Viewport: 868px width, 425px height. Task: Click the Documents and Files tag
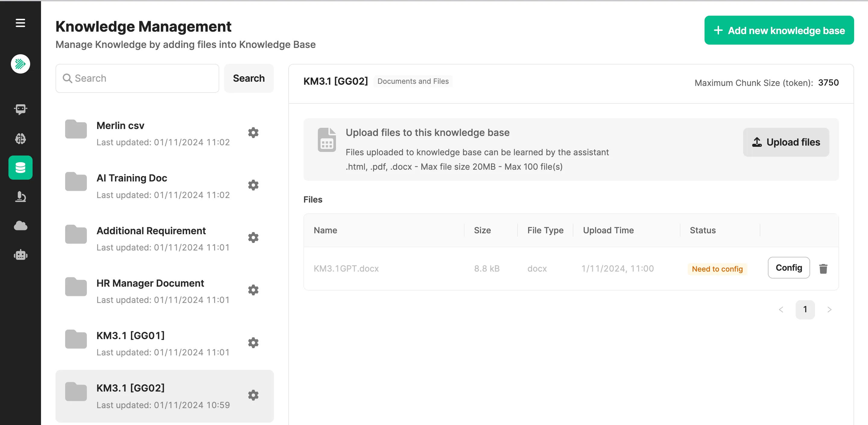[x=413, y=81]
